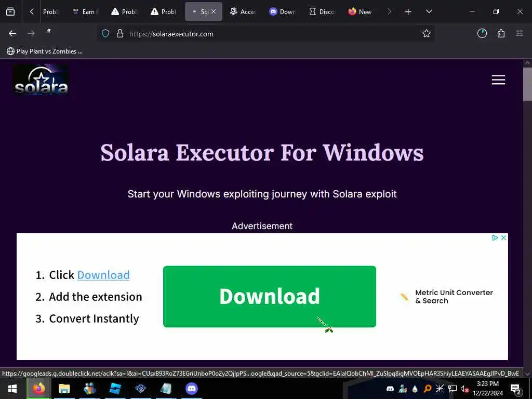Open the Action Center notifications icon
This screenshot has height=399, width=532.
coord(516,389)
